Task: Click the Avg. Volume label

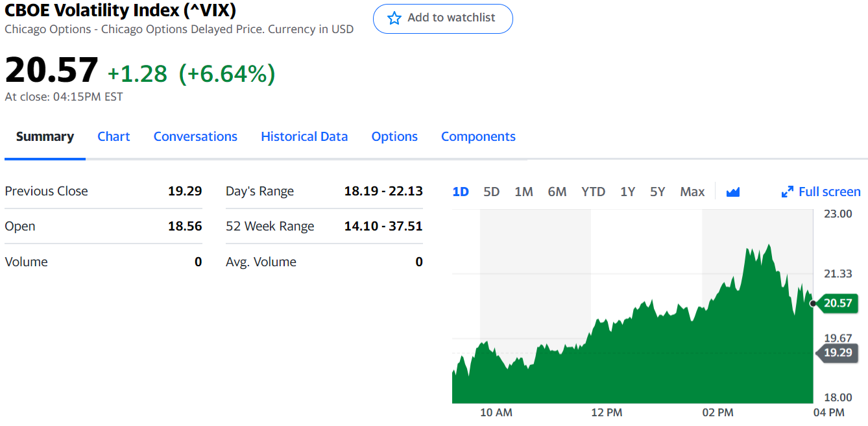Action: pyautogui.click(x=261, y=262)
